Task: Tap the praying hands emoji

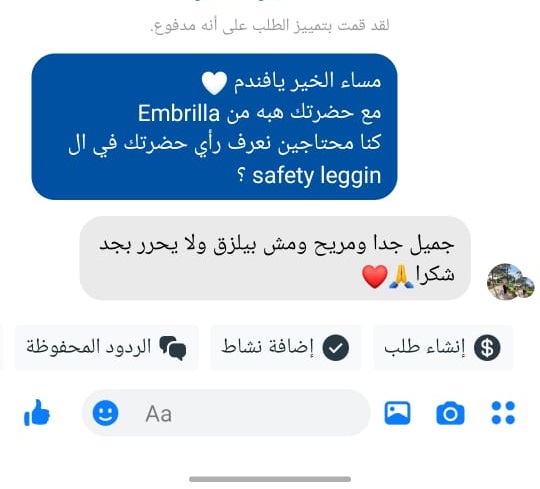Action: click(x=401, y=277)
